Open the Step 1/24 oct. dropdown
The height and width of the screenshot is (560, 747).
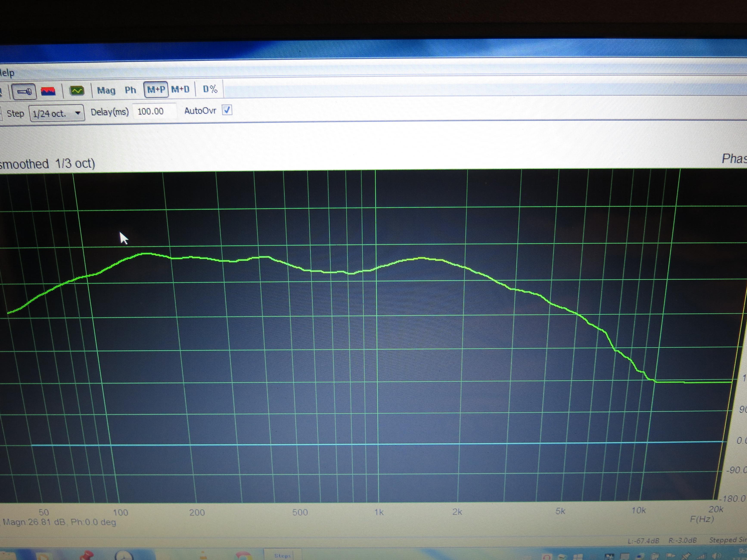tap(56, 113)
